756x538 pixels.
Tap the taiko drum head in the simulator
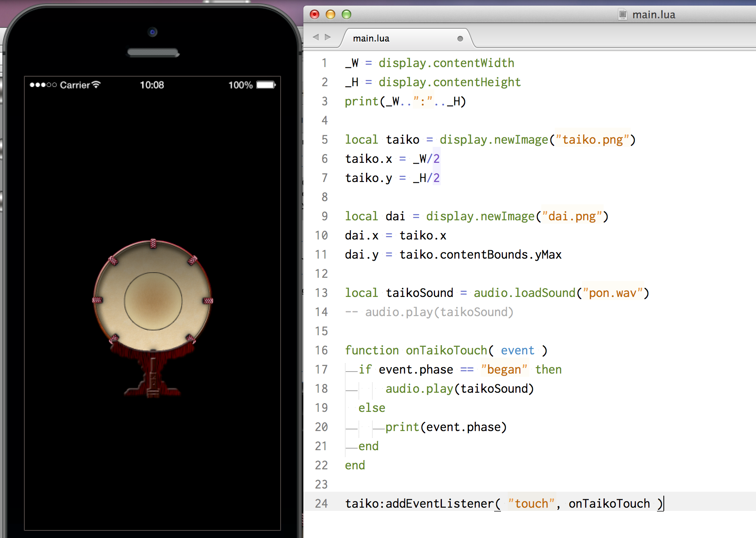pyautogui.click(x=153, y=297)
